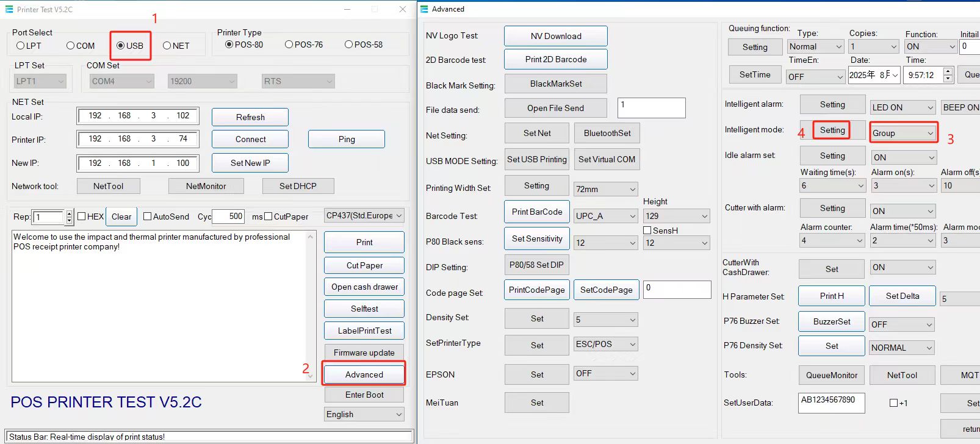The height and width of the screenshot is (444, 980).
Task: Expand the 72mm printing width dropdown
Action: click(x=606, y=189)
